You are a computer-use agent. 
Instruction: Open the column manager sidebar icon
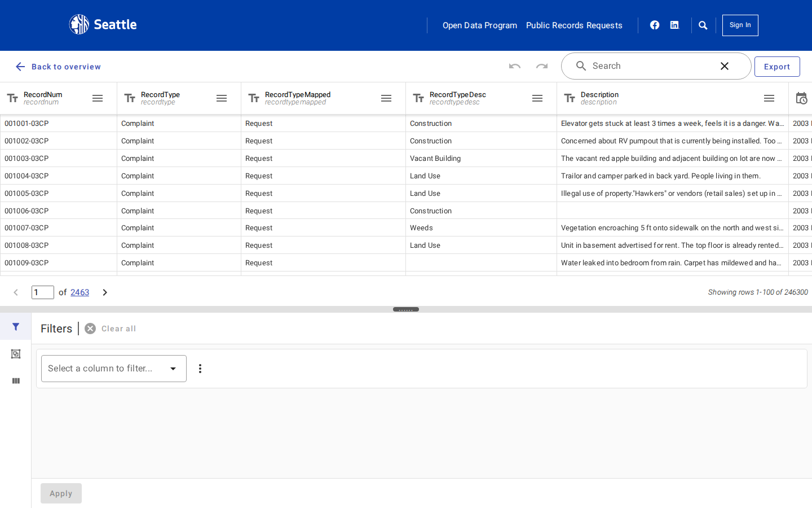(x=16, y=381)
